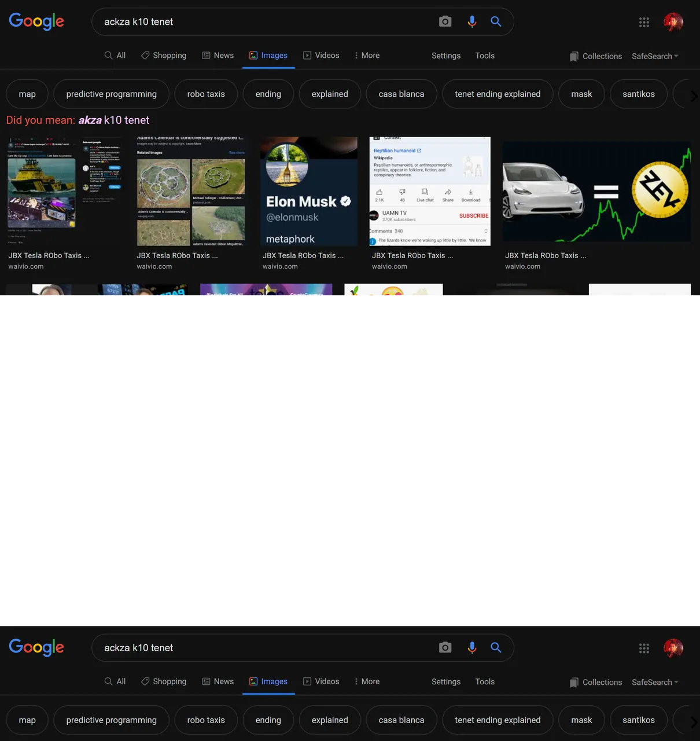
Task: Switch to News tab in upper page
Action: point(218,56)
